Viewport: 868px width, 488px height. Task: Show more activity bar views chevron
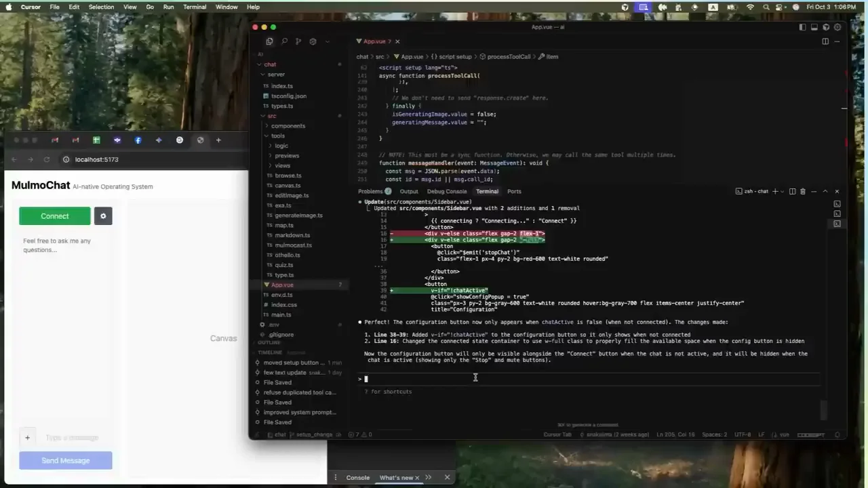click(328, 41)
